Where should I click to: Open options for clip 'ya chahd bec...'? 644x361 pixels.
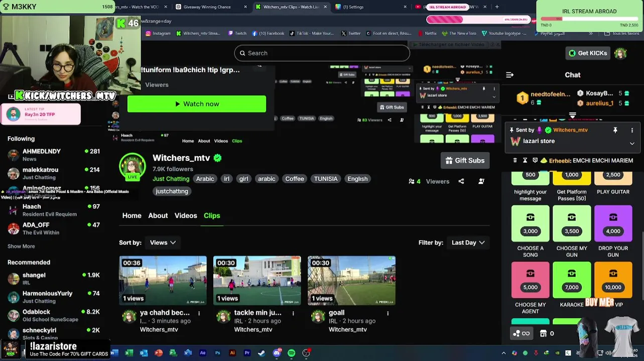coord(199,313)
